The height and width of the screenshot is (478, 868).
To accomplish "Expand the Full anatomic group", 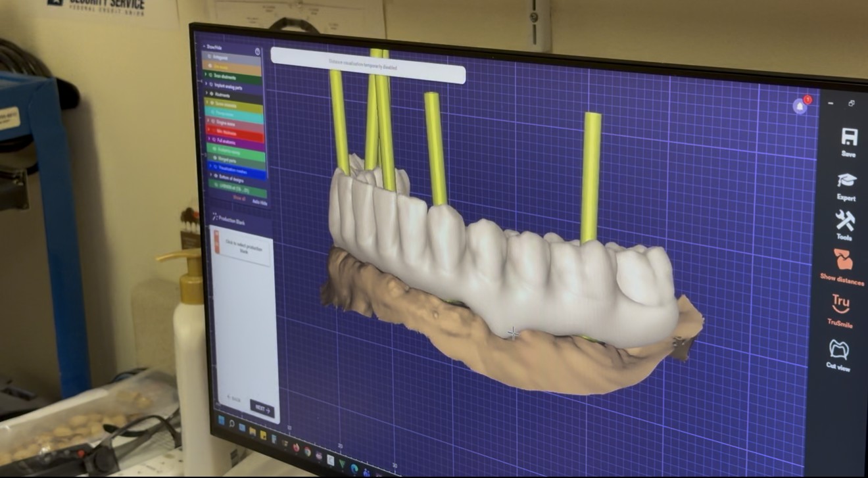I will [208, 139].
